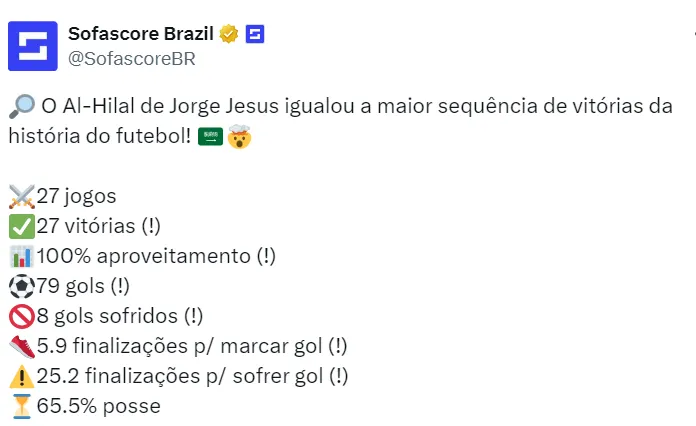
Task: Click the yellow warning triangle emoji
Action: point(21,376)
